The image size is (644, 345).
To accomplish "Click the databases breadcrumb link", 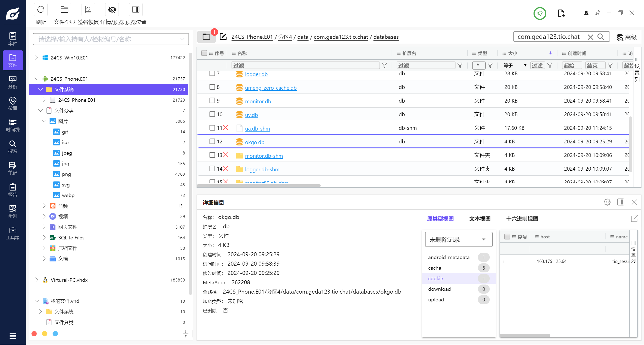I will pos(386,37).
